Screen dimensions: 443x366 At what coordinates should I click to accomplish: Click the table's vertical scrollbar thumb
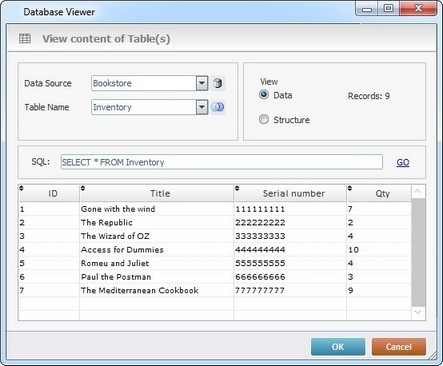[x=418, y=252]
